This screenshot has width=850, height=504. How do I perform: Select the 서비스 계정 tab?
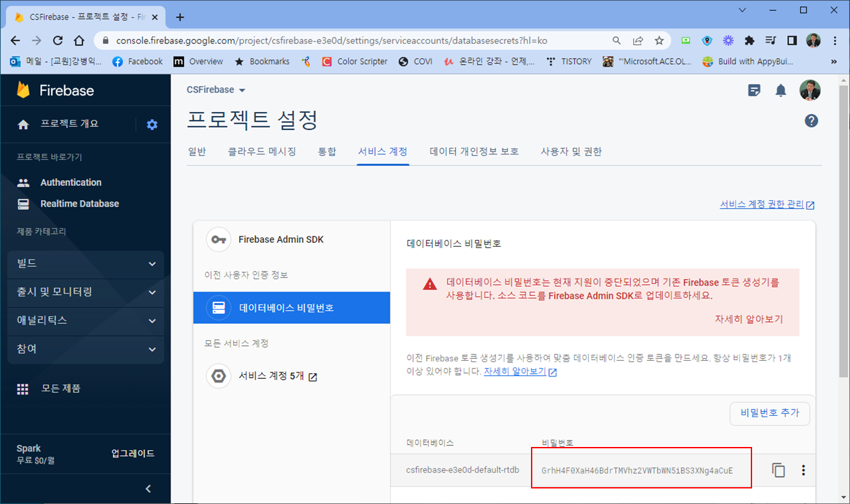coord(383,152)
